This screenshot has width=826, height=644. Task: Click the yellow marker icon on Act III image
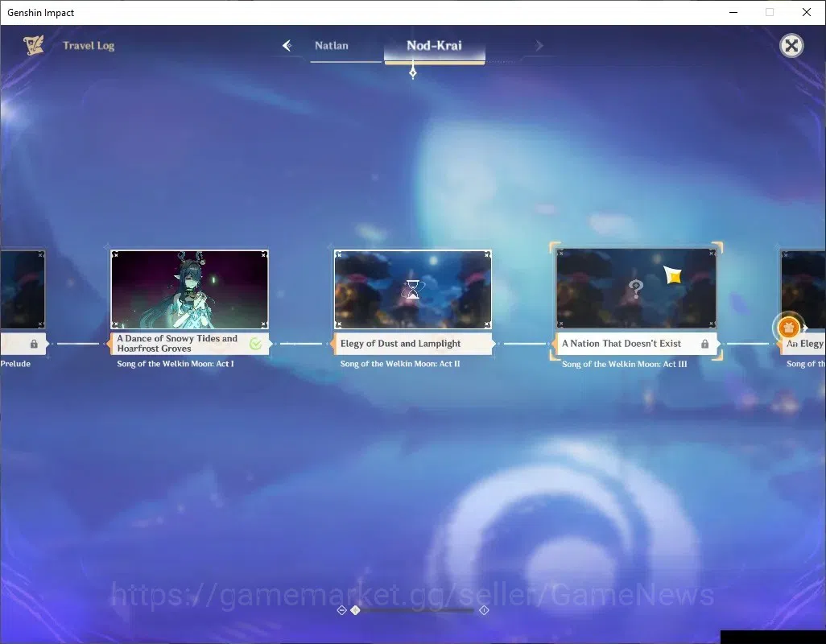(x=673, y=275)
